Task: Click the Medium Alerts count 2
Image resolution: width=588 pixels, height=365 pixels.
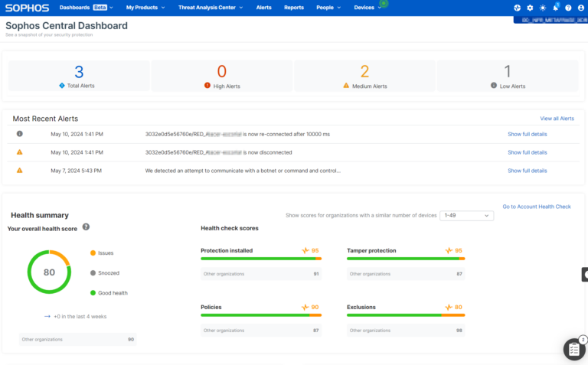Action: click(364, 71)
